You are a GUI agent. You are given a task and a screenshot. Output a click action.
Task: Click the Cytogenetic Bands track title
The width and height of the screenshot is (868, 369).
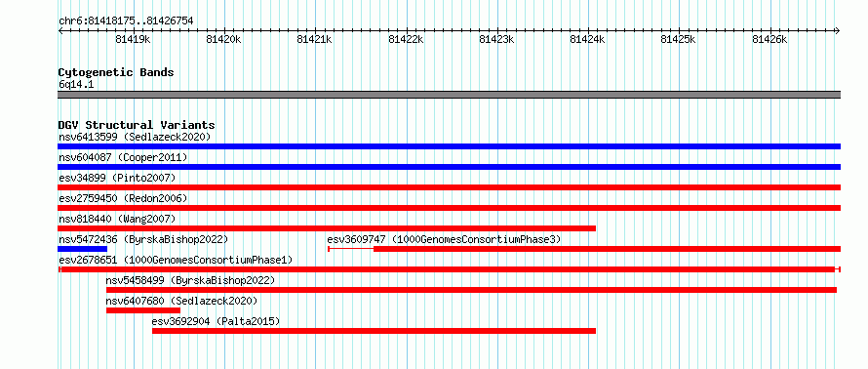tap(116, 72)
